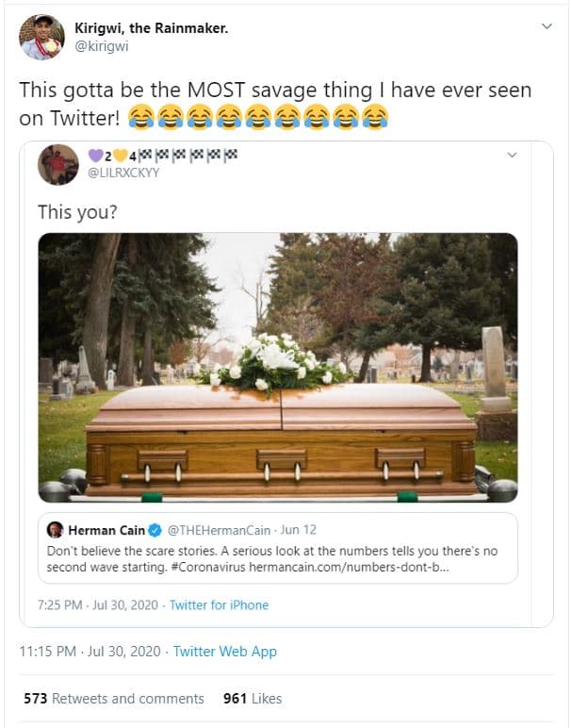Expand the quoted tweet's chevron menu
The image size is (571, 728).
[x=513, y=154]
